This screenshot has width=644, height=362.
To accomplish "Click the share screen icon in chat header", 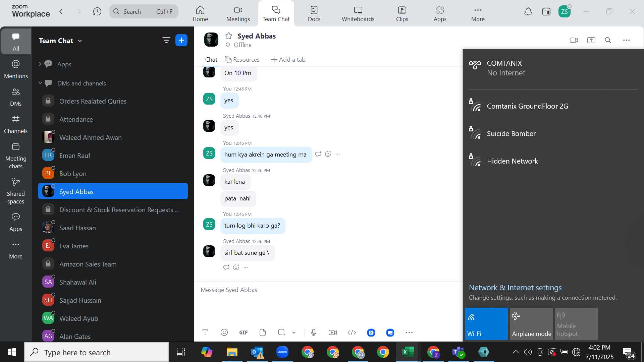I will (591, 40).
